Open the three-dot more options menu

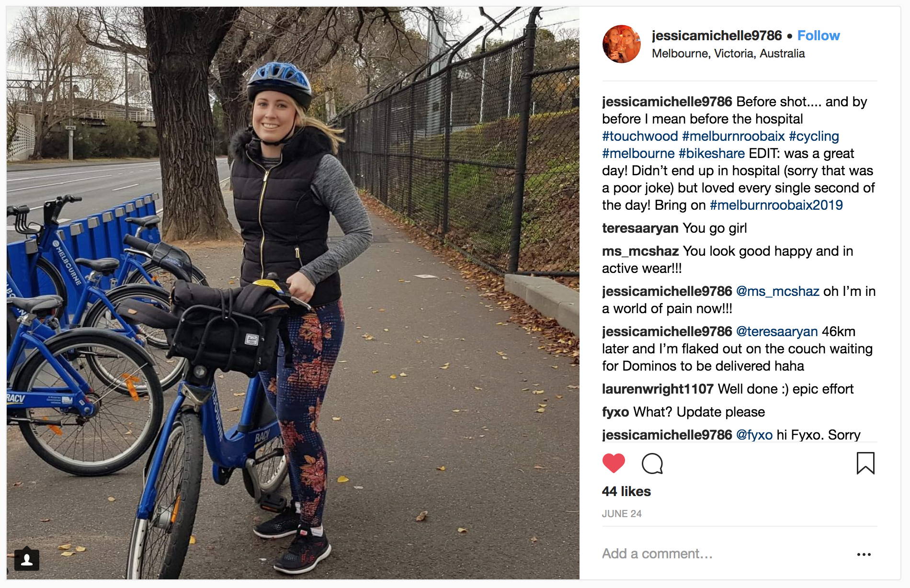click(864, 554)
